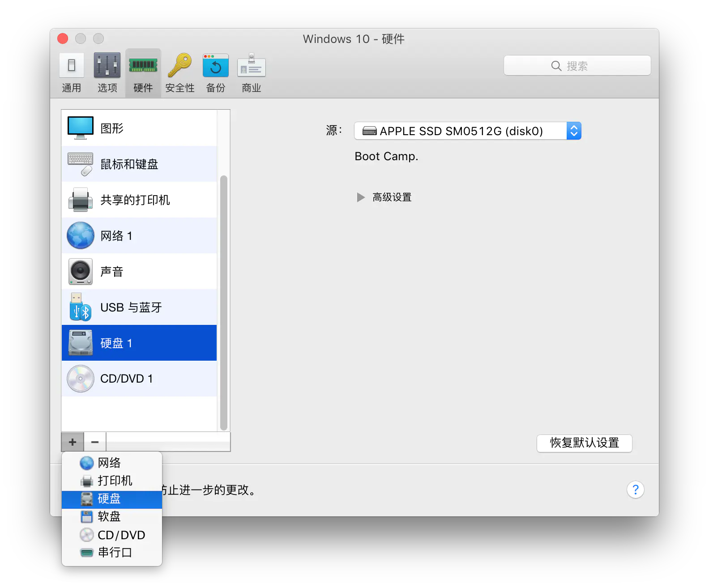Image resolution: width=709 pixels, height=588 pixels.
Task: Choose CD/DVD from the add-device menu
Action: [112, 535]
